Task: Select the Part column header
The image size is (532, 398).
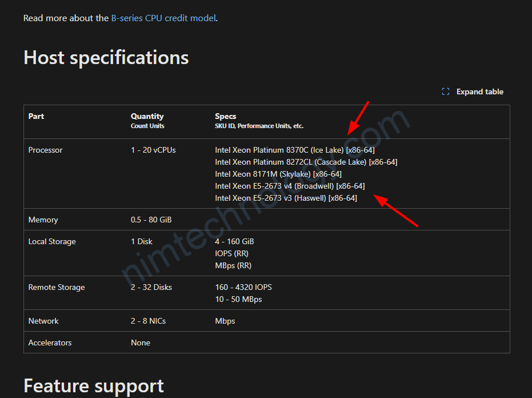Action: coord(36,116)
